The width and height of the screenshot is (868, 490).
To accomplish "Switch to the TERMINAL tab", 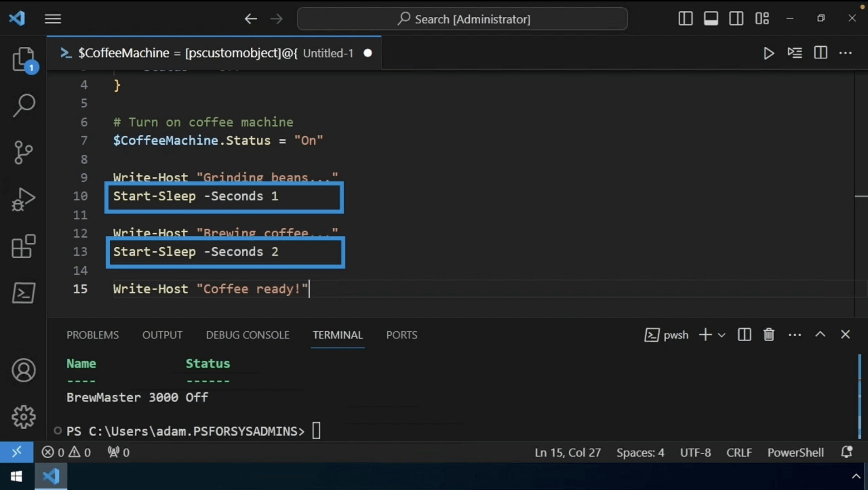I will click(x=337, y=335).
